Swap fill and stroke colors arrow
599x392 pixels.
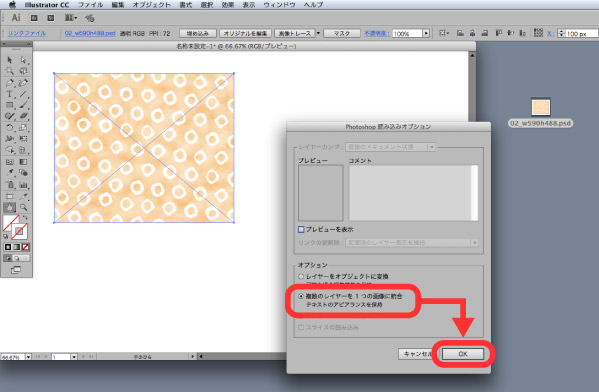click(x=25, y=218)
